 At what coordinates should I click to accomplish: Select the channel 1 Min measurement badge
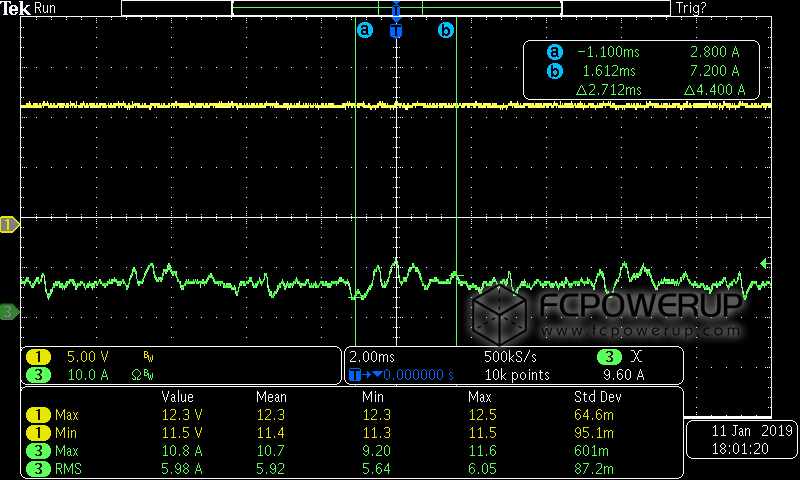(x=38, y=433)
